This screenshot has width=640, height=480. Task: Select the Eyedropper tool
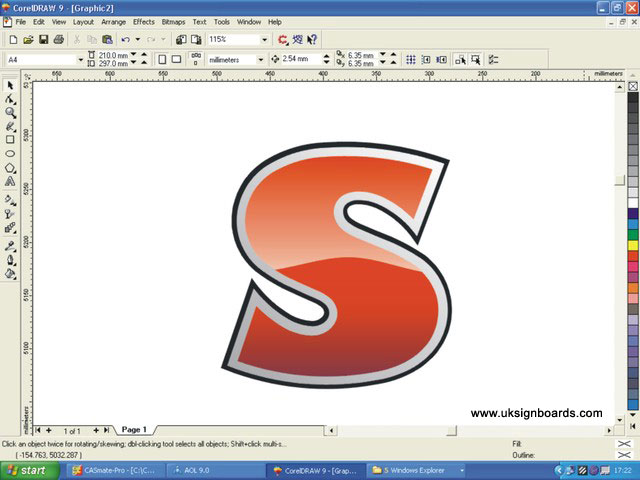(x=10, y=245)
